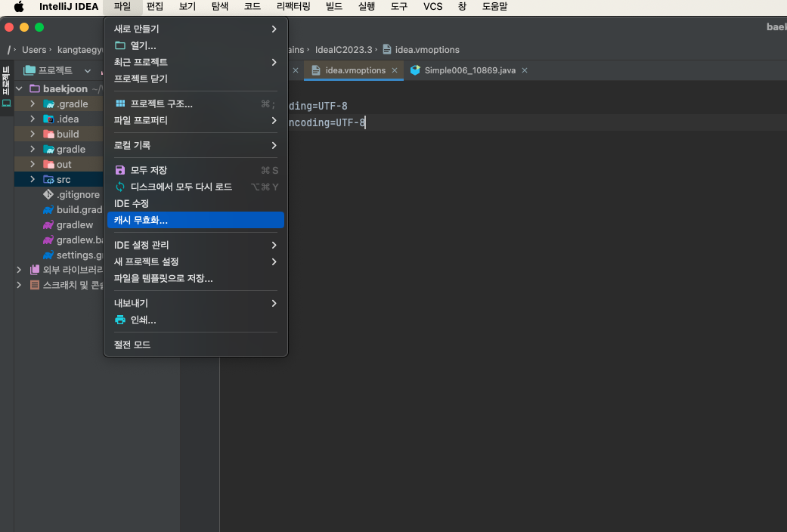Open the 실행 menu
Screen dimensions: 787x532
(x=367, y=7)
